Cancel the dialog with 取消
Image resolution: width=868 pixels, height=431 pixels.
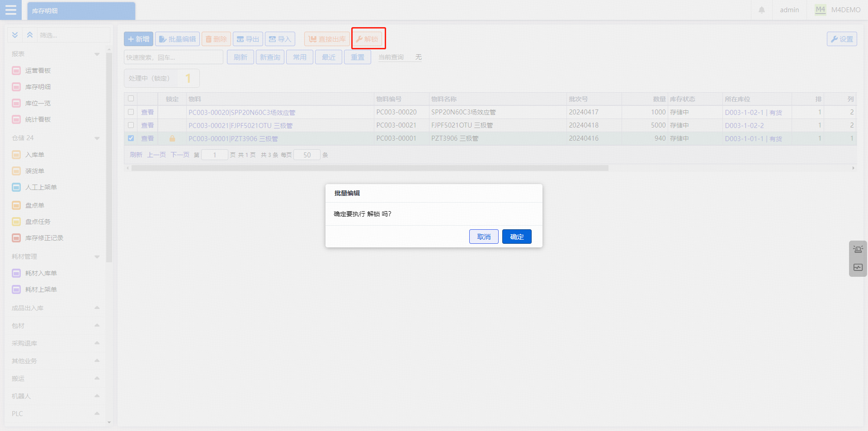tap(484, 237)
